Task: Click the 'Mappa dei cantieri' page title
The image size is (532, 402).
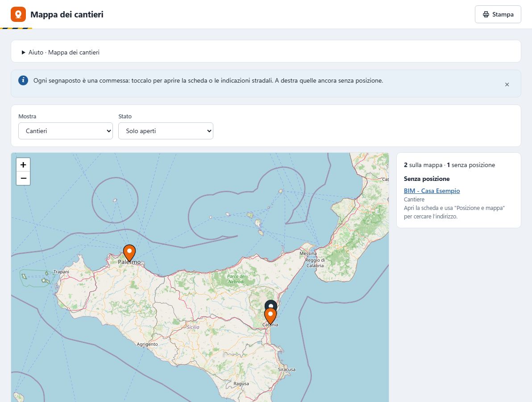Action: (x=67, y=14)
